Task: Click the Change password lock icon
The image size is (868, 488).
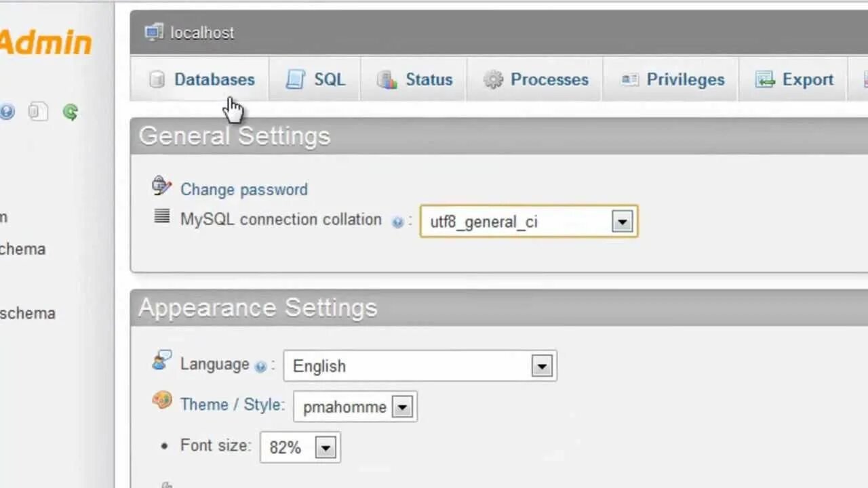Action: click(x=161, y=186)
